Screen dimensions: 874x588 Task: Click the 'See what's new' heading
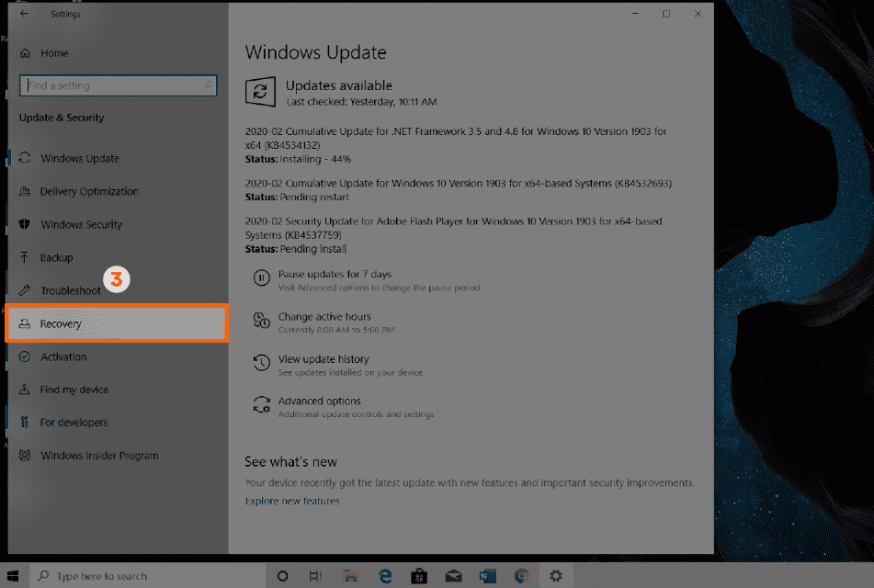tap(290, 461)
